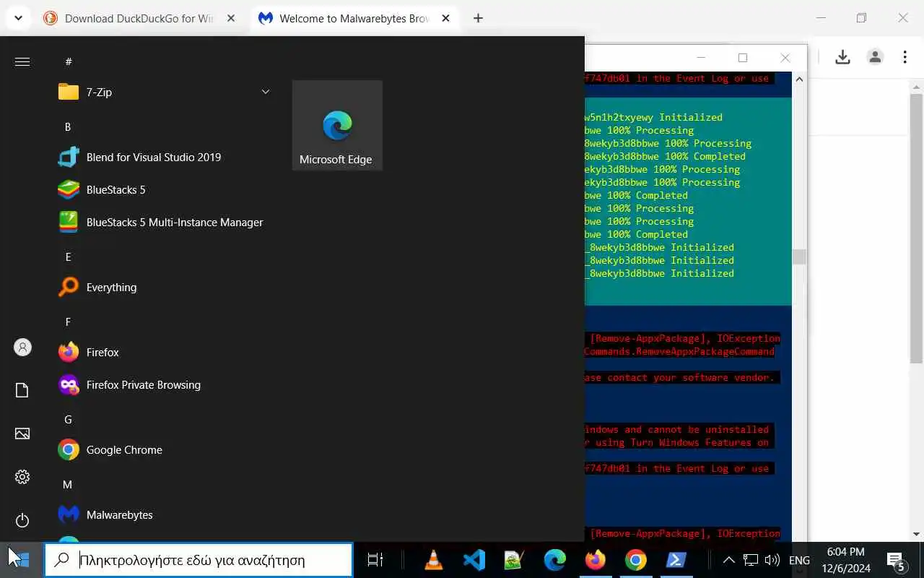Click the Windows Start button
The image size is (924, 578).
(21, 560)
